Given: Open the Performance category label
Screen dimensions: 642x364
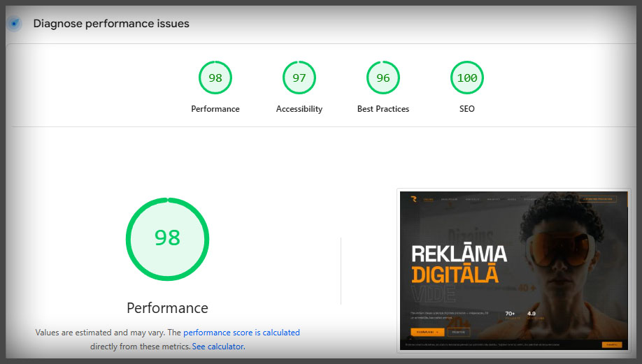Looking at the screenshot, I should [x=215, y=109].
